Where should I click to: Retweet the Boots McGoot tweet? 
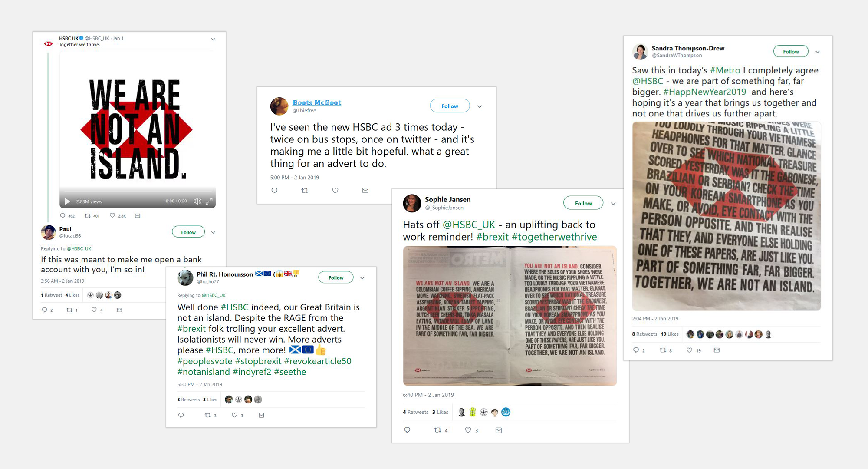click(305, 190)
